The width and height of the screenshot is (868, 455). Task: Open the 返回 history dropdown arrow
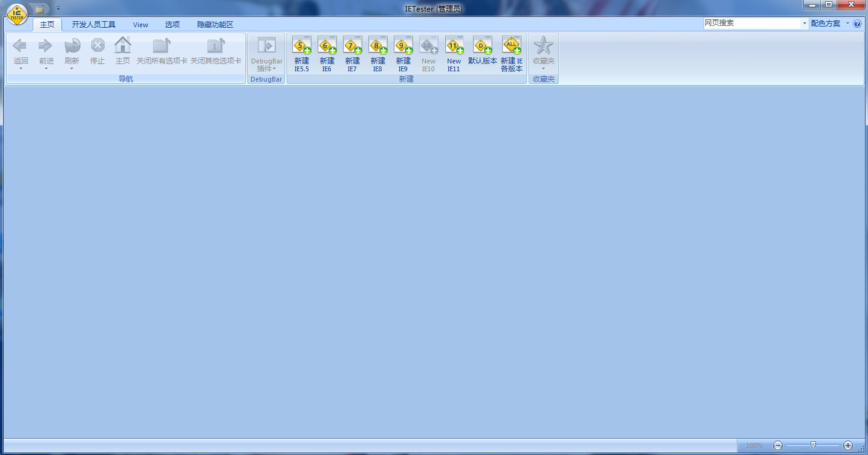click(x=21, y=68)
